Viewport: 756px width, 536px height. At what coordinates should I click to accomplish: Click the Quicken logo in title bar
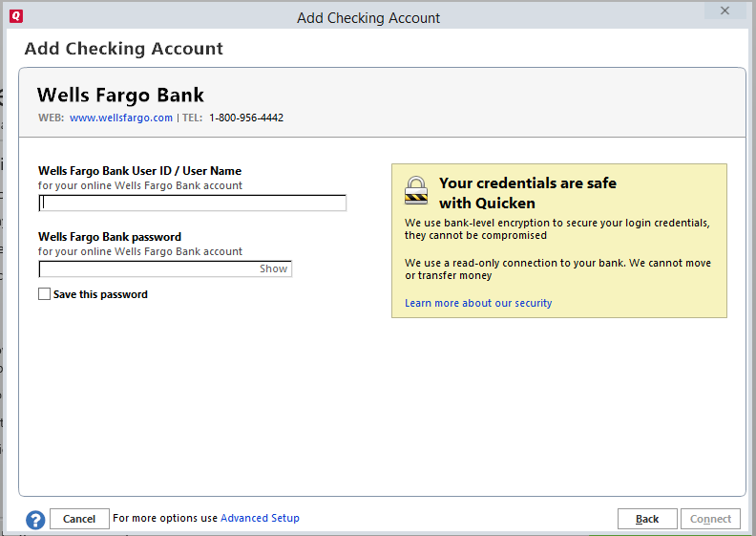16,16
